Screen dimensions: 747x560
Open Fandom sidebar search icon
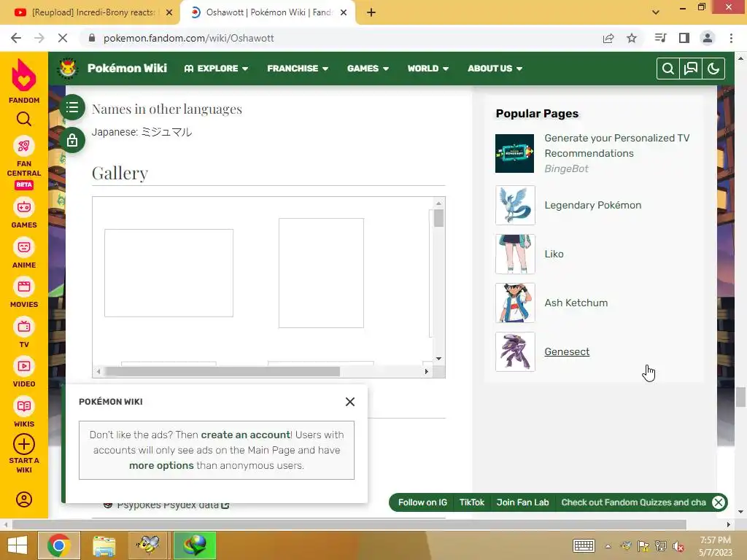(x=24, y=119)
